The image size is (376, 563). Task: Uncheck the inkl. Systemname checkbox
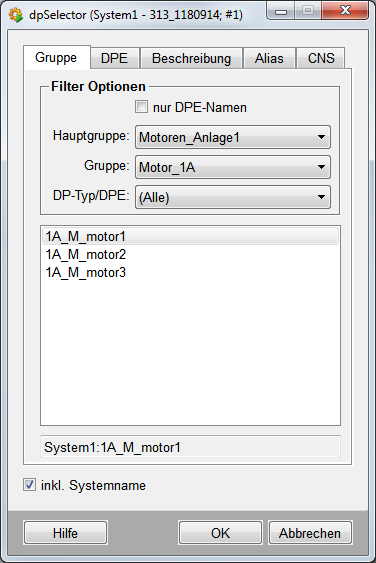tap(29, 485)
